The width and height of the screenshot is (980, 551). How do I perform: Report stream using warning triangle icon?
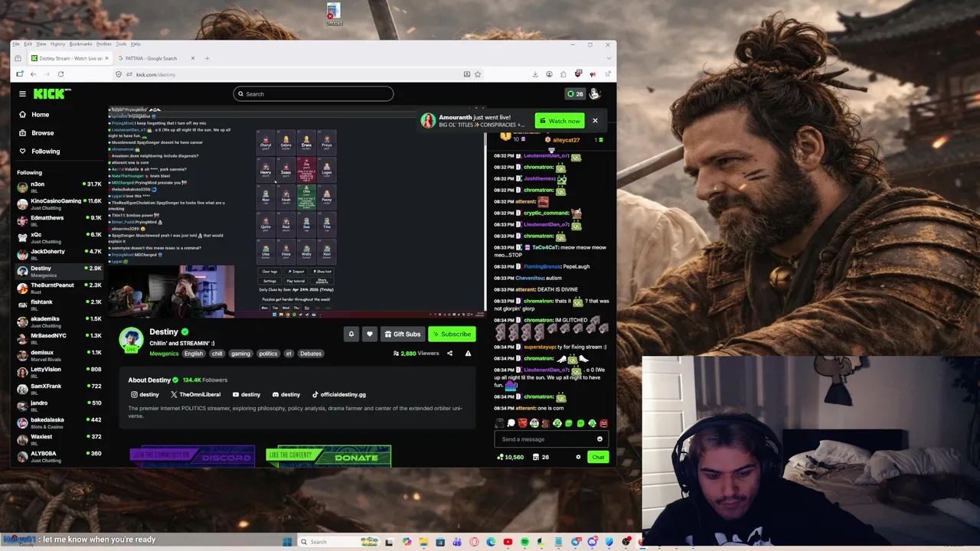click(x=468, y=354)
